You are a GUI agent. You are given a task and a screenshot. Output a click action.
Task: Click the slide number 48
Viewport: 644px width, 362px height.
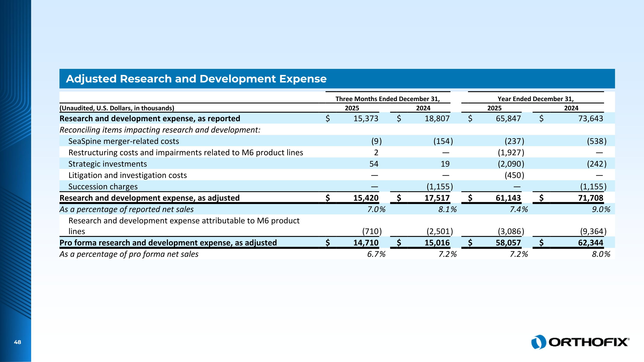pyautogui.click(x=18, y=342)
